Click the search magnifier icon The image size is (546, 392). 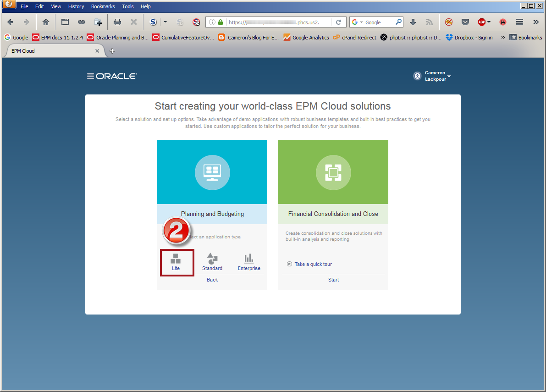[398, 22]
